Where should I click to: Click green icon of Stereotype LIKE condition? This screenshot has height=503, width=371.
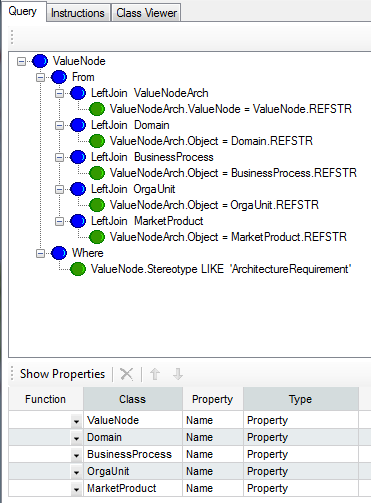tap(78, 269)
